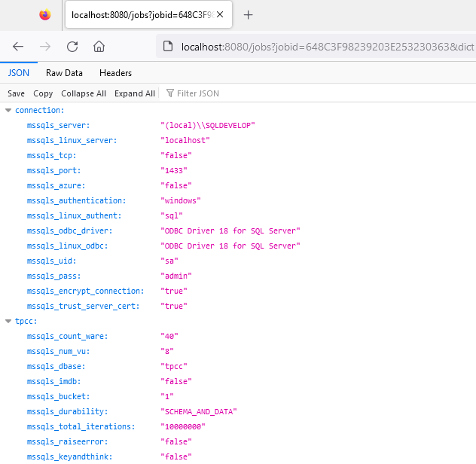476x464 pixels.
Task: Click the "1433" port value
Action: 174,170
